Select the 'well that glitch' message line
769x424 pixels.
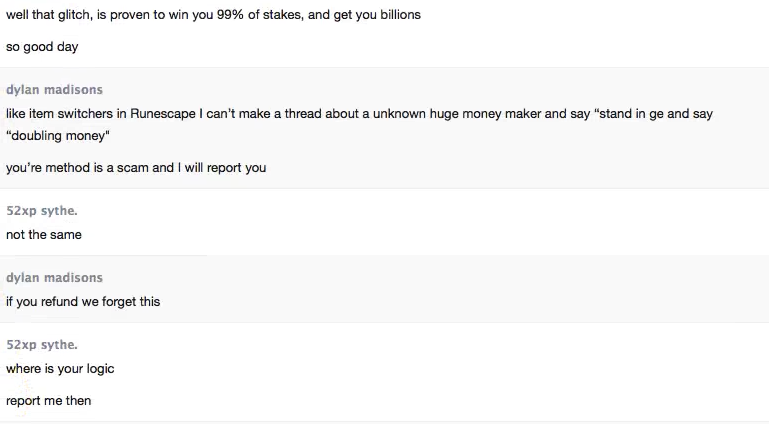click(212, 15)
